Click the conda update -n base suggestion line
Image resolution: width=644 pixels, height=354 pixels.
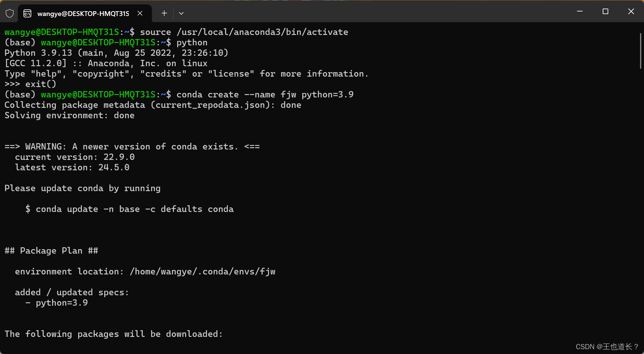(130, 209)
